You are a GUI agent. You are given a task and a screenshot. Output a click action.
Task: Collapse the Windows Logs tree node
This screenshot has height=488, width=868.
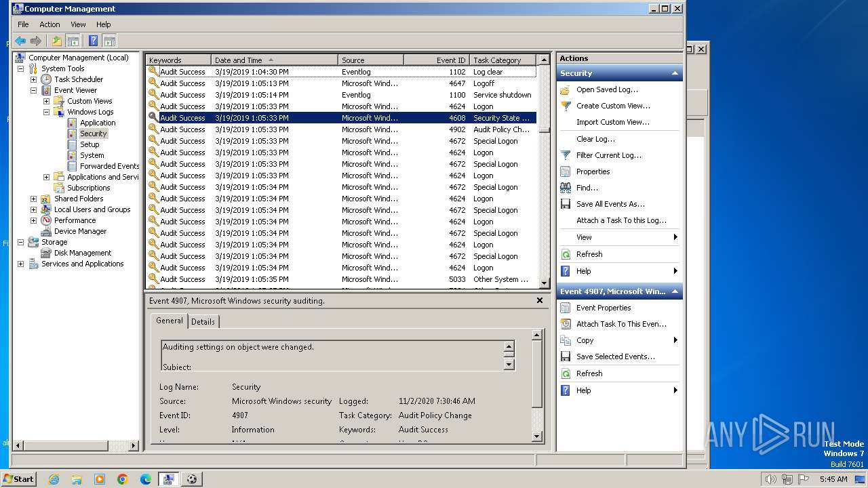pyautogui.click(x=46, y=112)
